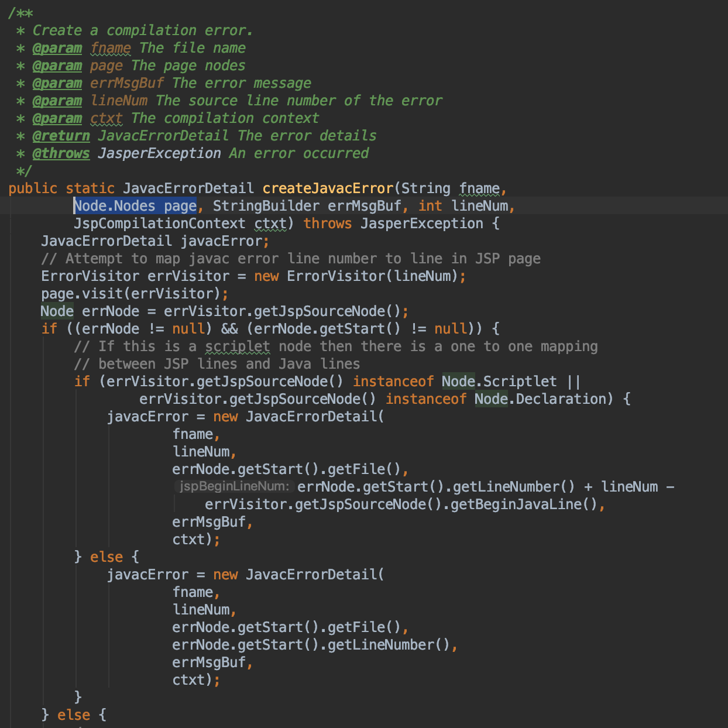Viewport: 728px width, 728px height.
Task: Click the JspCompilationContext type name
Action: [160, 224]
